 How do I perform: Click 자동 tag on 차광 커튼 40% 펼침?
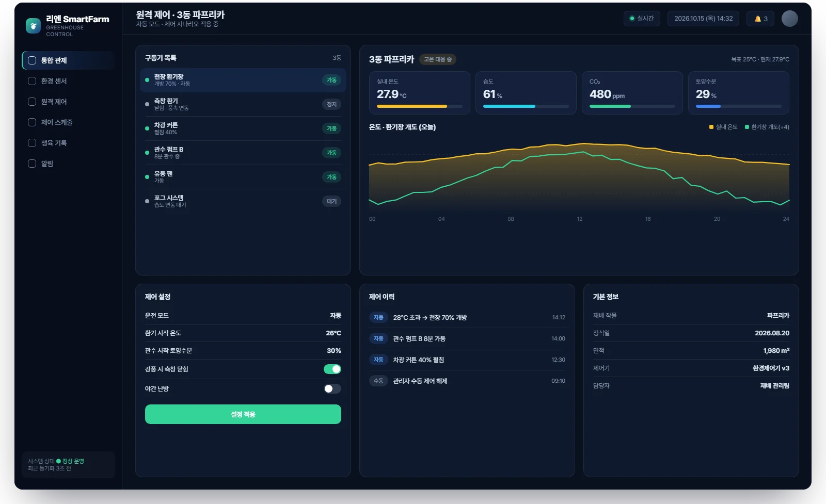pos(378,360)
